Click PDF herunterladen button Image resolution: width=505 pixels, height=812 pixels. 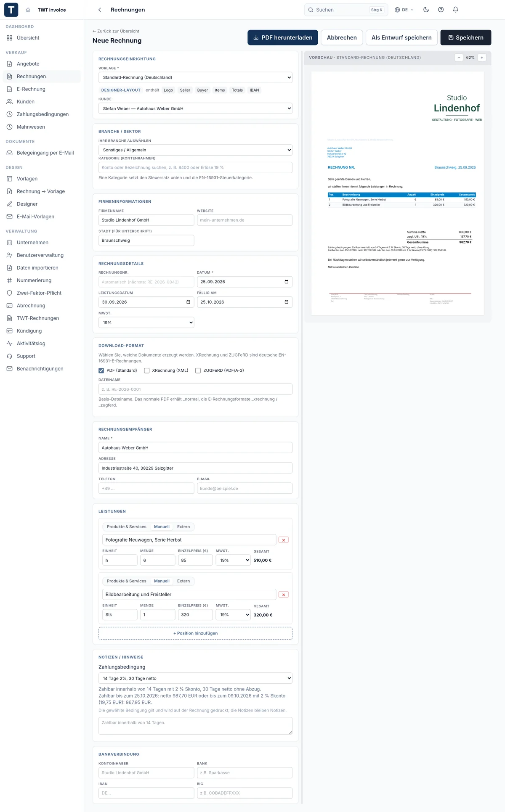283,37
